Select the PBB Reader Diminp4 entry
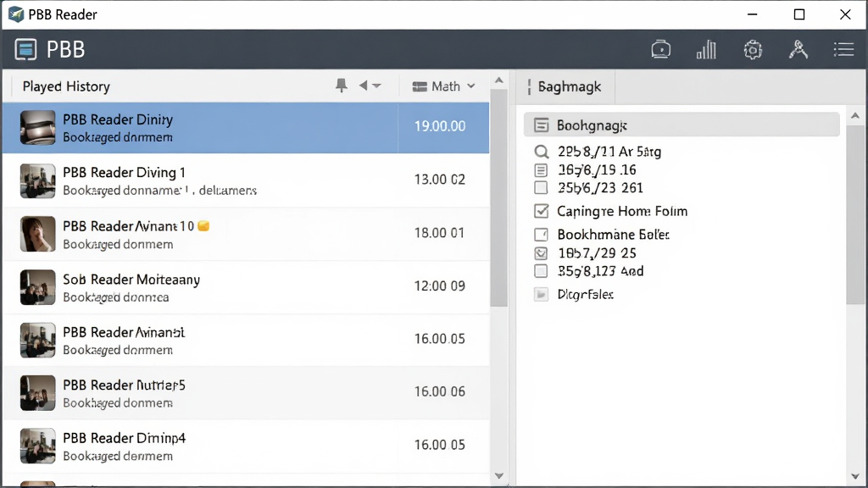 [246, 446]
